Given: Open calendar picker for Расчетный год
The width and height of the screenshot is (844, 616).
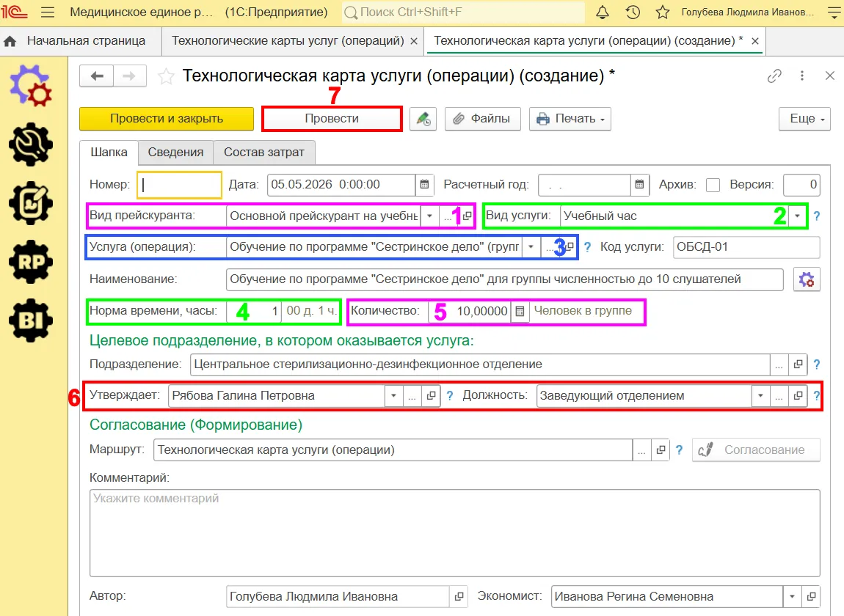Looking at the screenshot, I should 639,185.
